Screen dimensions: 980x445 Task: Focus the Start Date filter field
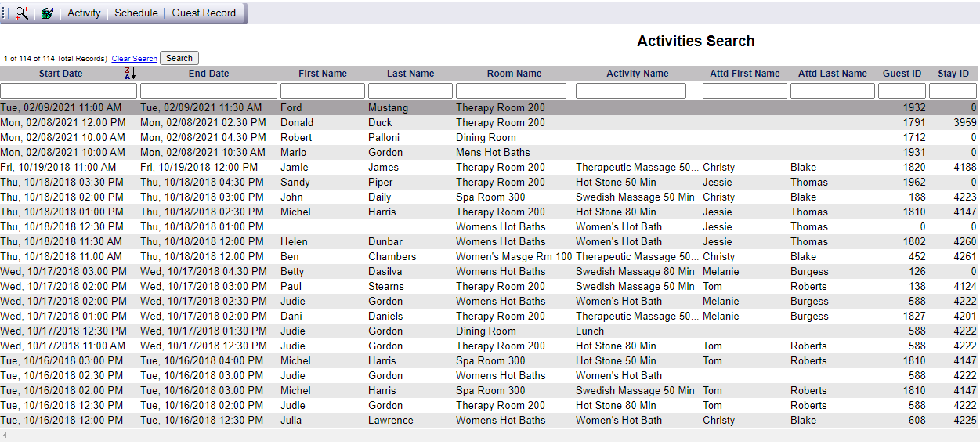(x=68, y=91)
